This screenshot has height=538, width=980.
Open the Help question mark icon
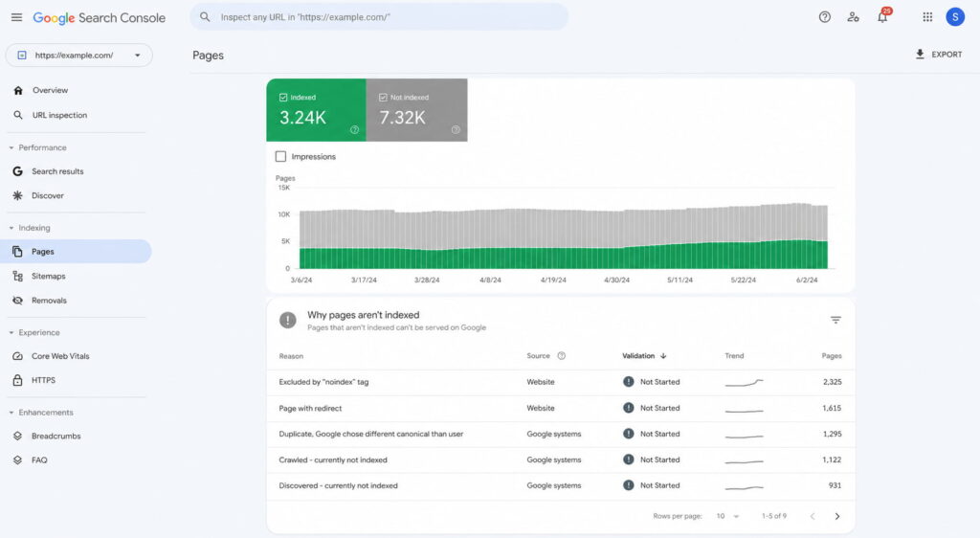825,17
